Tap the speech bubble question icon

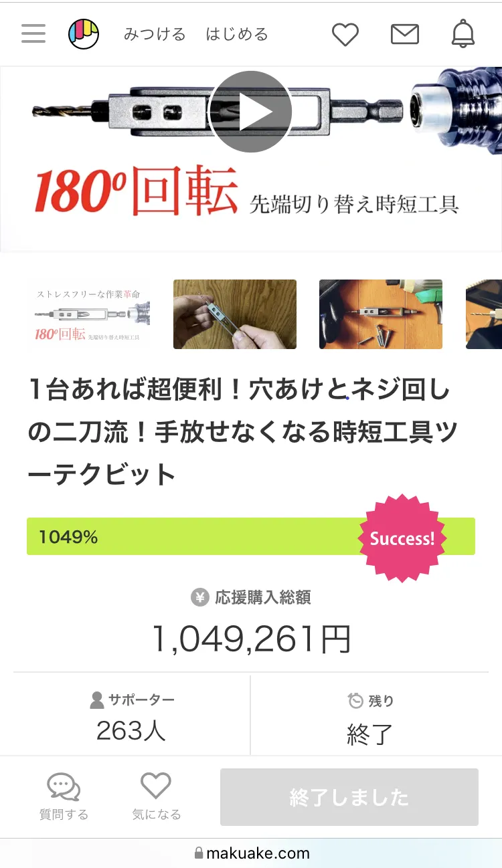click(64, 788)
